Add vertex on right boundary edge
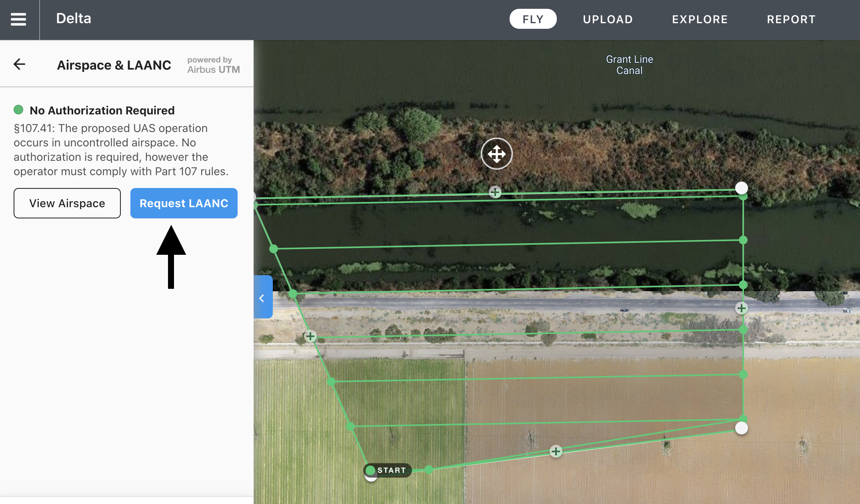Image resolution: width=860 pixels, height=504 pixels. [742, 308]
